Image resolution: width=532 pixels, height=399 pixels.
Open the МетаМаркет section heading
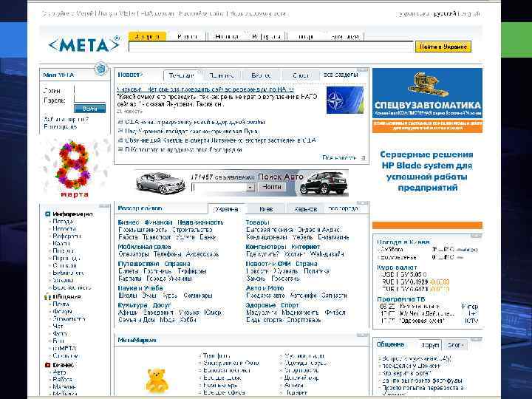click(x=137, y=340)
